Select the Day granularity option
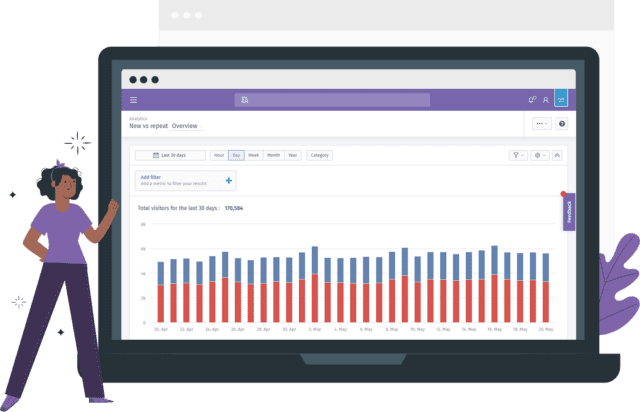The height and width of the screenshot is (412, 640). [x=236, y=155]
